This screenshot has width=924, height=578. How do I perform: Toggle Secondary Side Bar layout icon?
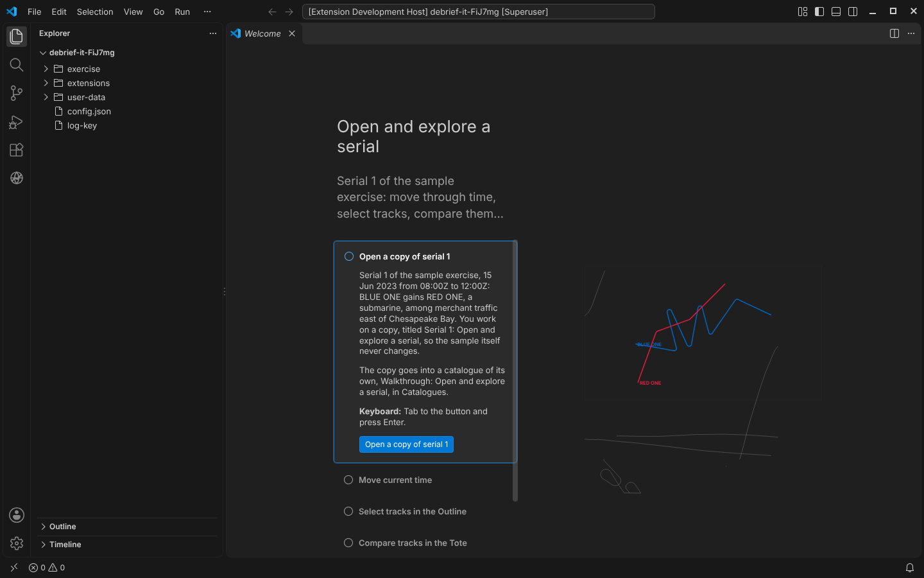tap(853, 12)
